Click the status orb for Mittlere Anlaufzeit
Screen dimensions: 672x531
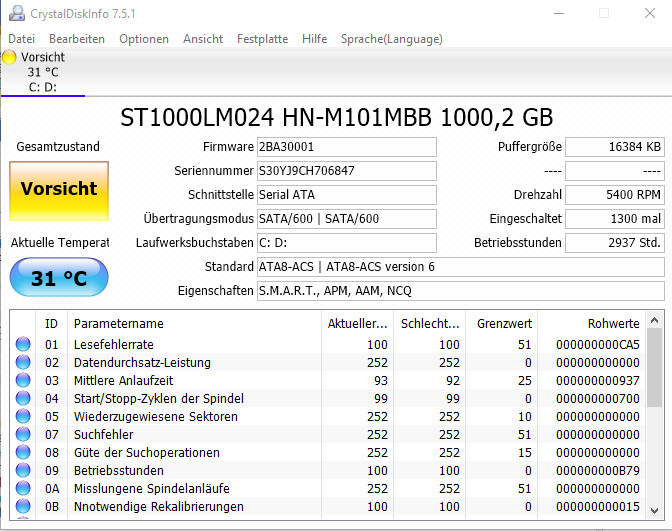coord(23,380)
